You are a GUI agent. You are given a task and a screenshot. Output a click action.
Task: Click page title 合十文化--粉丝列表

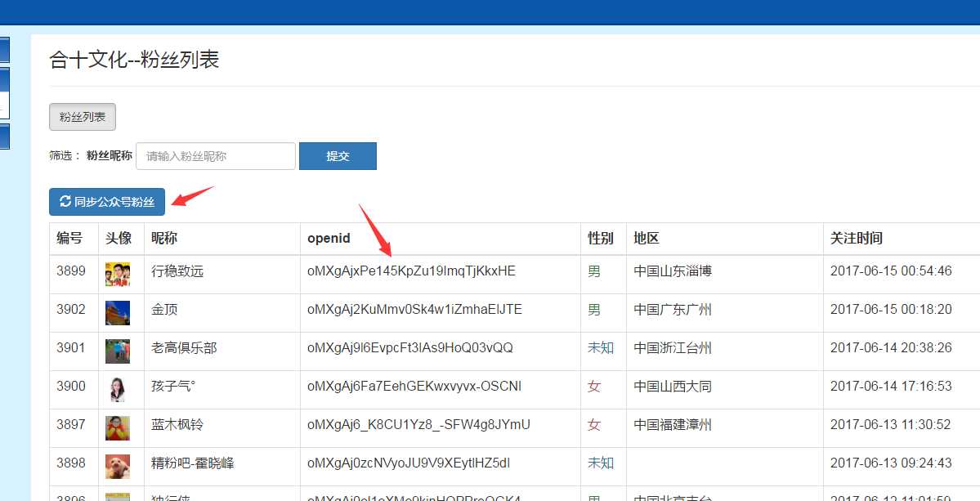[x=134, y=60]
